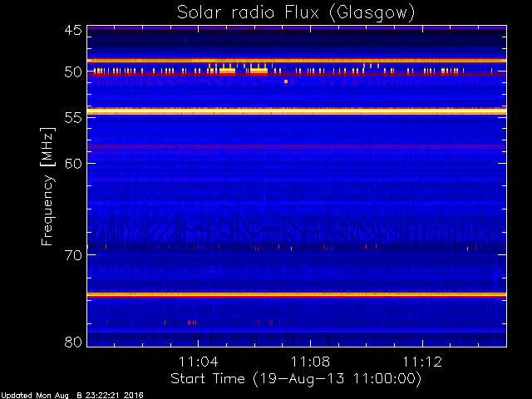Click the 11:12 time tick label
The image size is (532, 399).
422,362
